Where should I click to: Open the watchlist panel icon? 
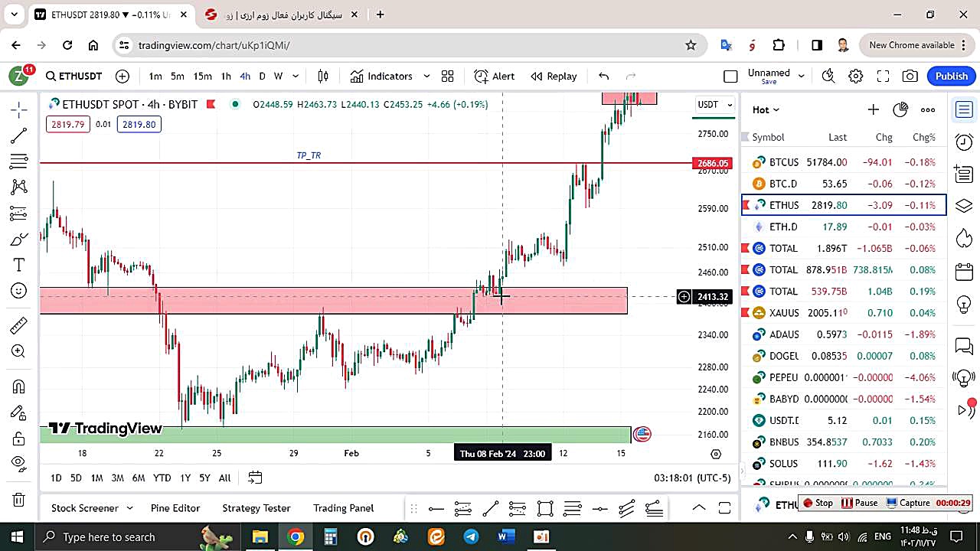tap(964, 109)
